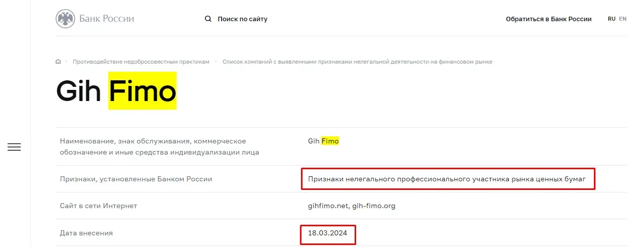
Task: Switch language to RU
Action: (612, 19)
